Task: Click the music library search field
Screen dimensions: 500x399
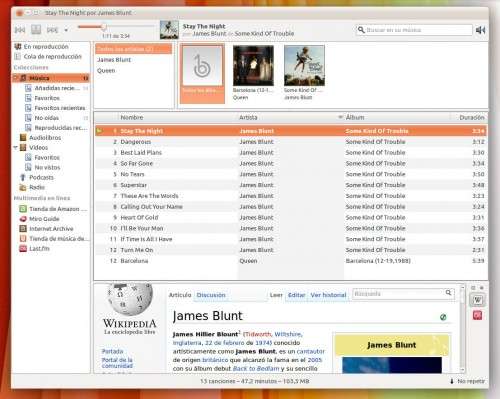Action: (x=414, y=30)
